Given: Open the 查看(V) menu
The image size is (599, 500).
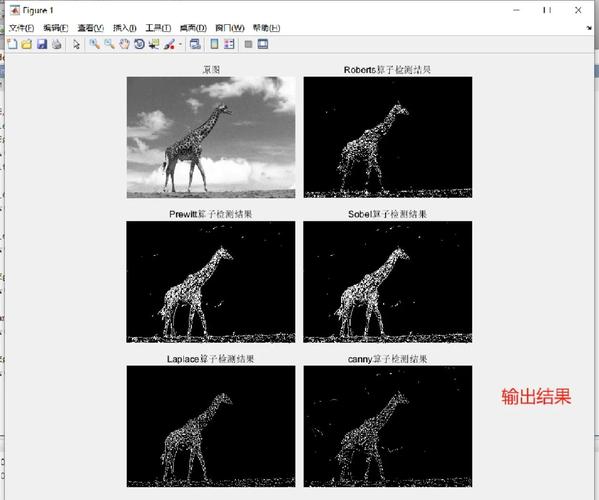Looking at the screenshot, I should click(x=91, y=28).
